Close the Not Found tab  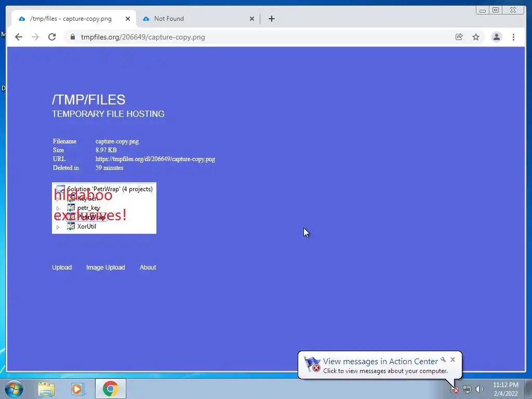coord(252,19)
